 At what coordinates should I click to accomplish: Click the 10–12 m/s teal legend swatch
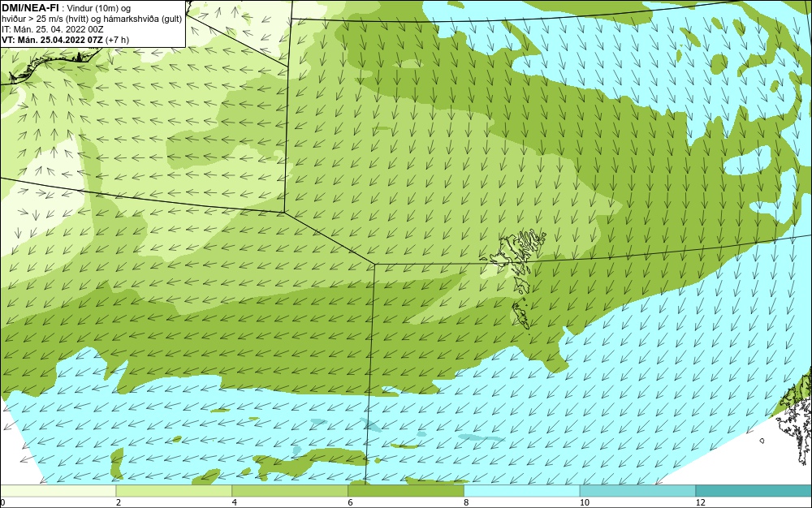638,491
